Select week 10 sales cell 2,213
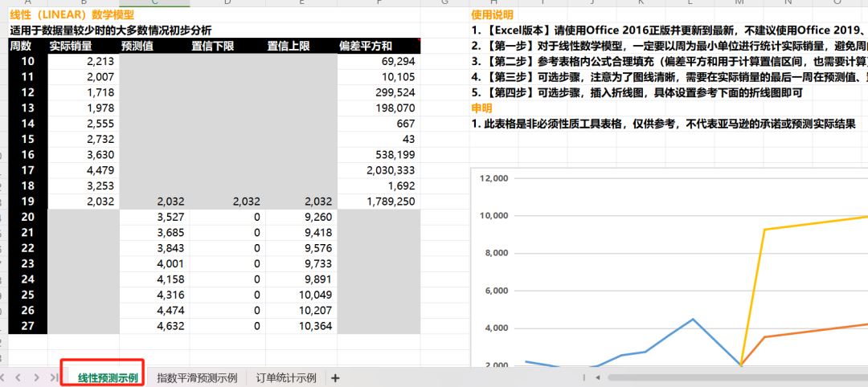The width and height of the screenshot is (868, 387). (84, 61)
